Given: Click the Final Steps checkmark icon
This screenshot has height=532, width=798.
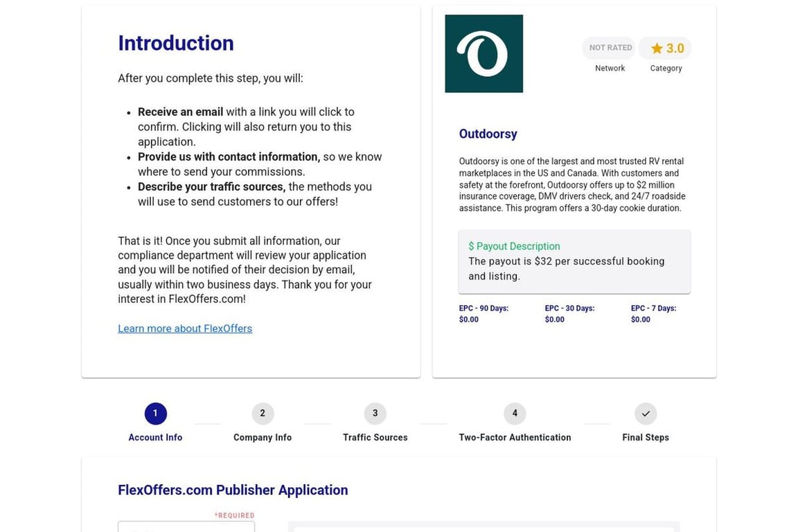Looking at the screenshot, I should (x=646, y=414).
